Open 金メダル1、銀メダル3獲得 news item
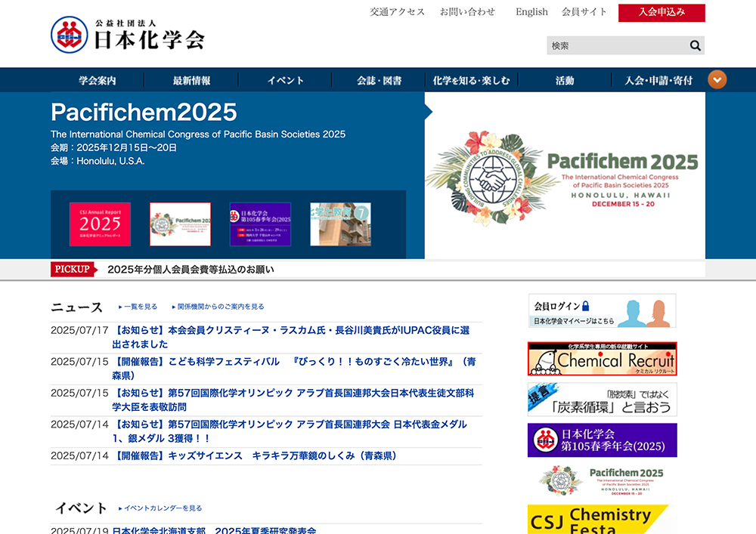Viewport: 756px width, 534px height. (x=290, y=431)
